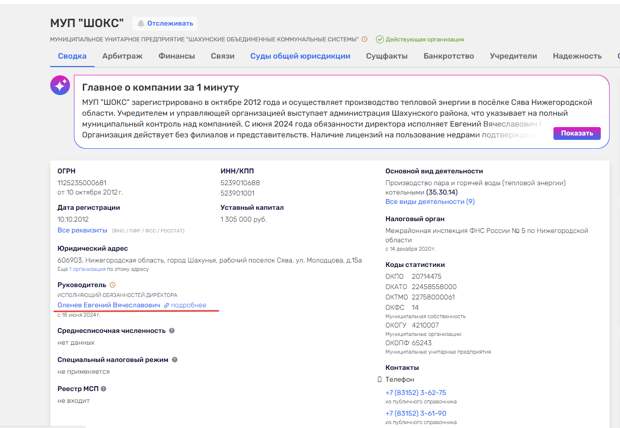Image resolution: width=620 pixels, height=428 pixels.
Task: Switch to the Финансы tab
Action: tap(176, 56)
